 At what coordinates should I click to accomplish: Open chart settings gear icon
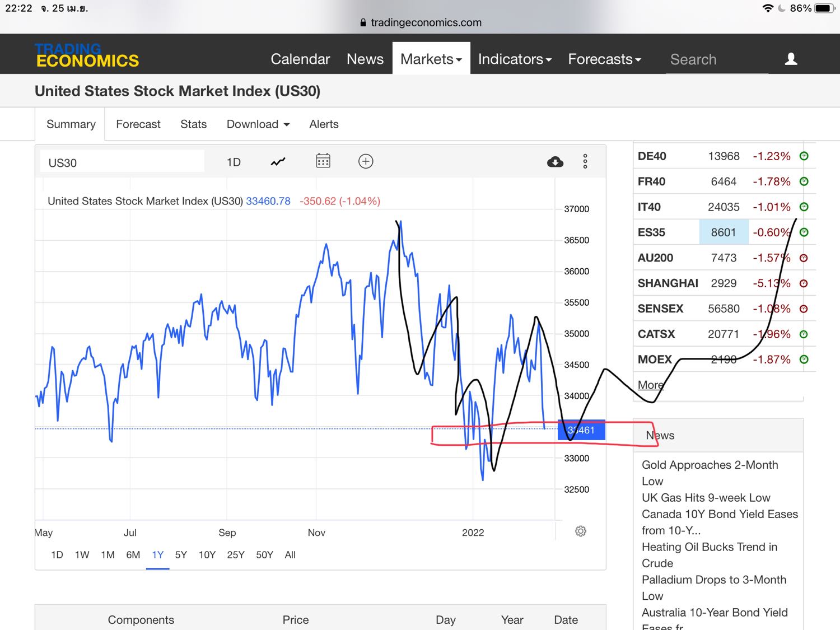point(581,531)
